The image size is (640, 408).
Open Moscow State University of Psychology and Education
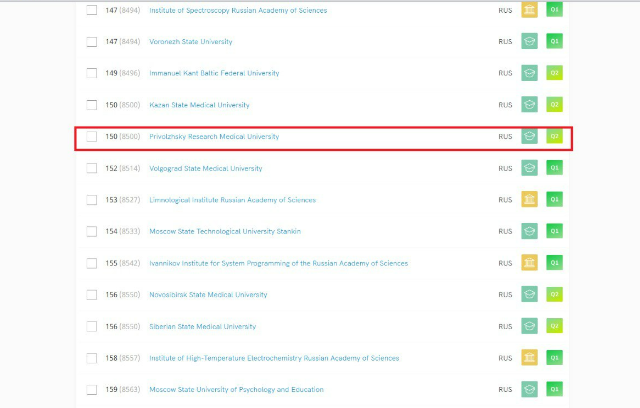tap(236, 390)
